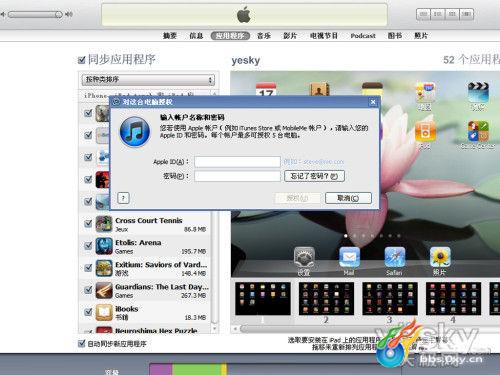The image size is (500, 375).
Task: Click the password input field
Action: tap(237, 176)
